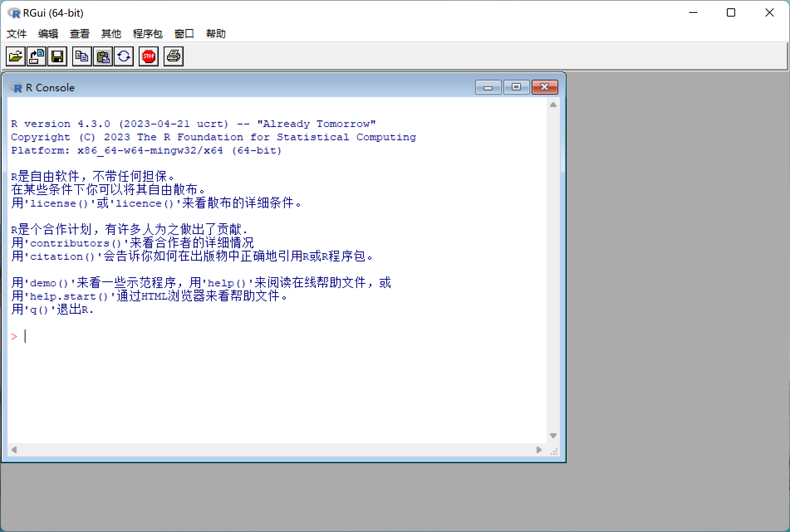Click the R console command prompt line

pyautogui.click(x=277, y=336)
